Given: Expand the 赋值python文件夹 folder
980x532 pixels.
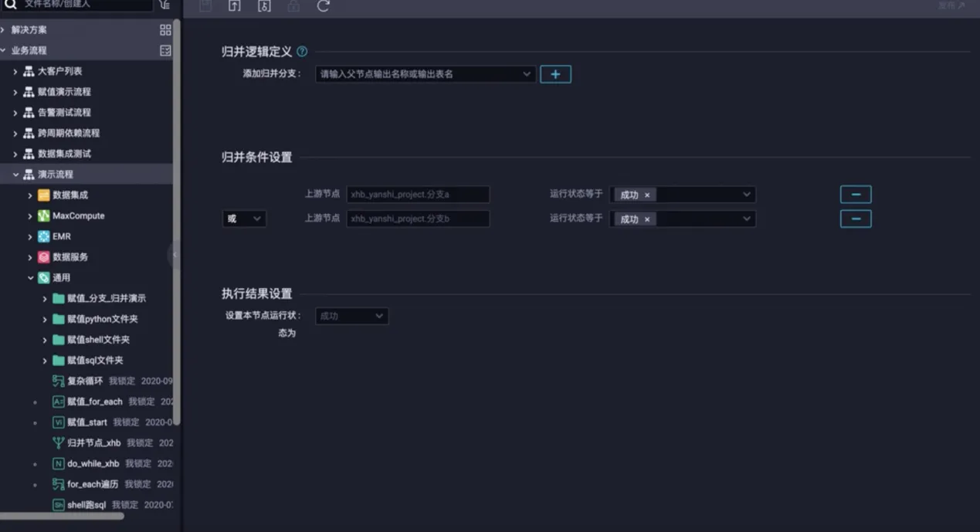Looking at the screenshot, I should pyautogui.click(x=45, y=319).
